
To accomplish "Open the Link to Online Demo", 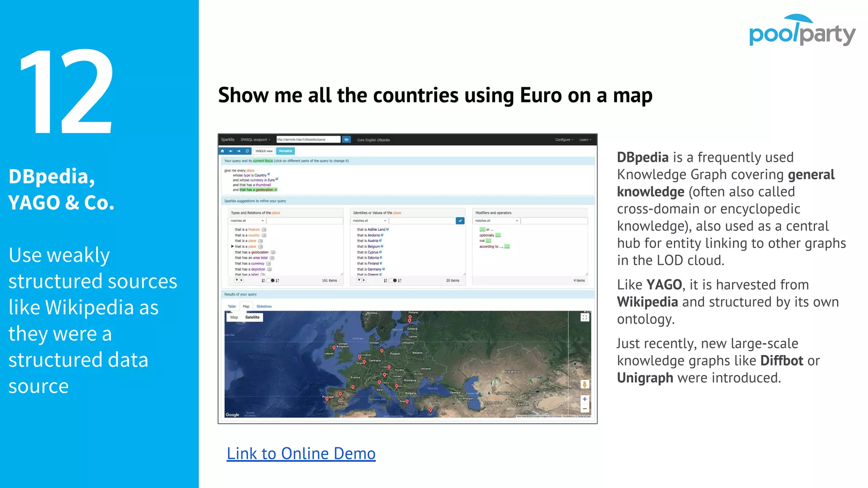I will [x=301, y=453].
